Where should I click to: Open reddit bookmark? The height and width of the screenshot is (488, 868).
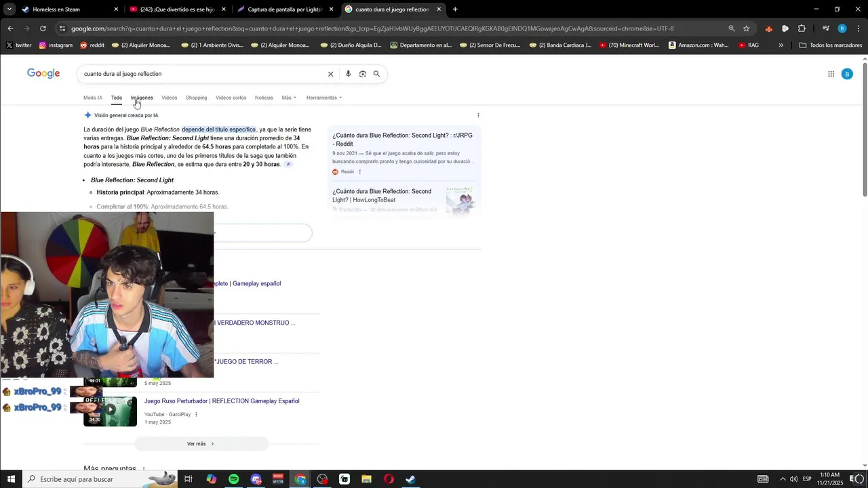[x=92, y=45]
